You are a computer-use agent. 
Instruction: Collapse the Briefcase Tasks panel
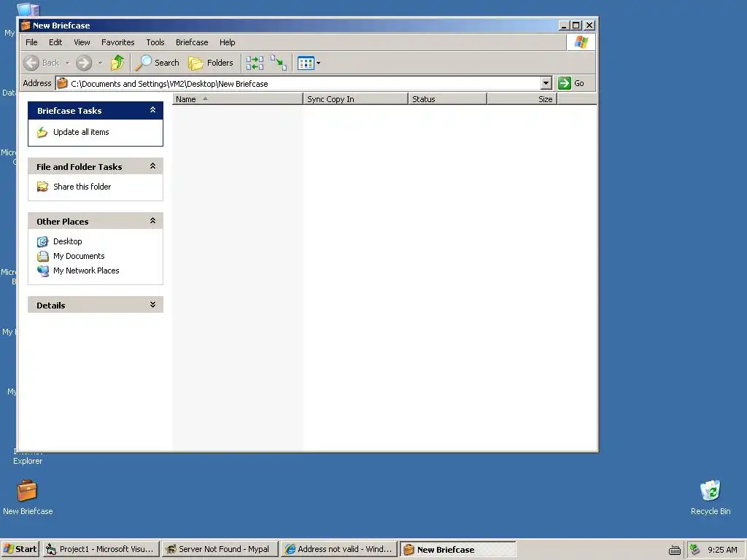[153, 110]
